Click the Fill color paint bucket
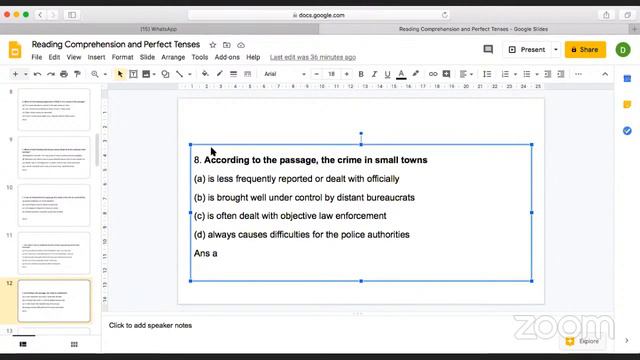This screenshot has height=360, width=640. click(x=205, y=74)
